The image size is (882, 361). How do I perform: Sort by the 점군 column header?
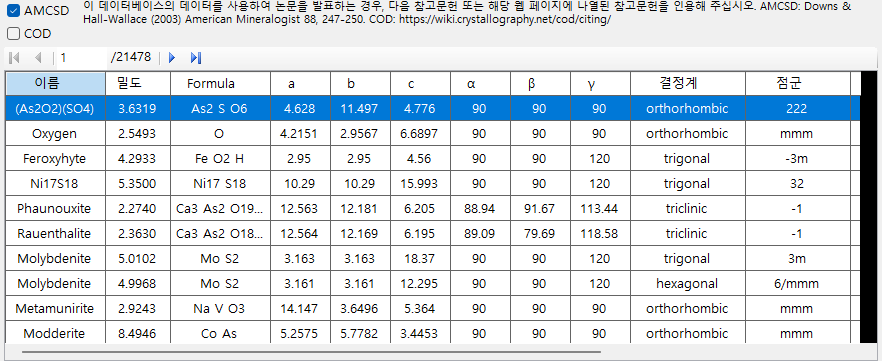(x=798, y=84)
